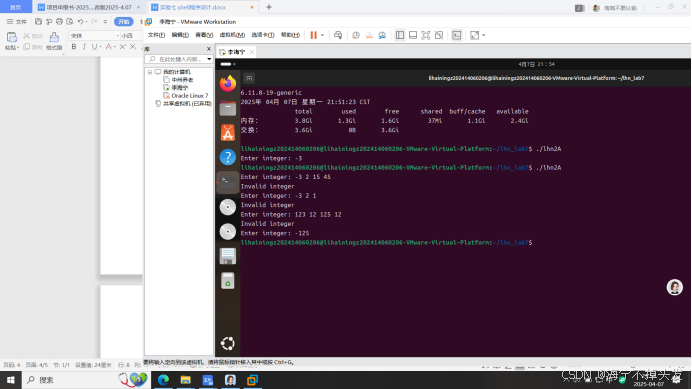Select 共享虚拟机 (已弃用) in library
The height and width of the screenshot is (389, 692).
tap(187, 104)
